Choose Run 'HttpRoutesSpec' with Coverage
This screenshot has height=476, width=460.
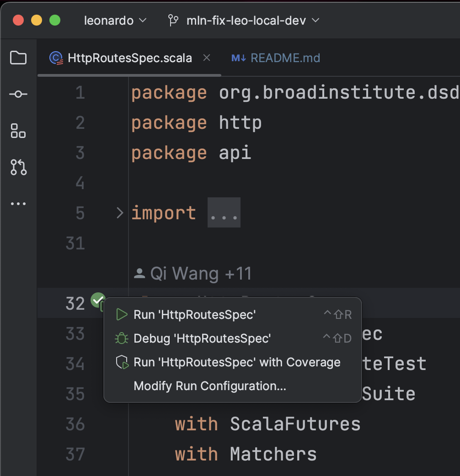pyautogui.click(x=237, y=362)
